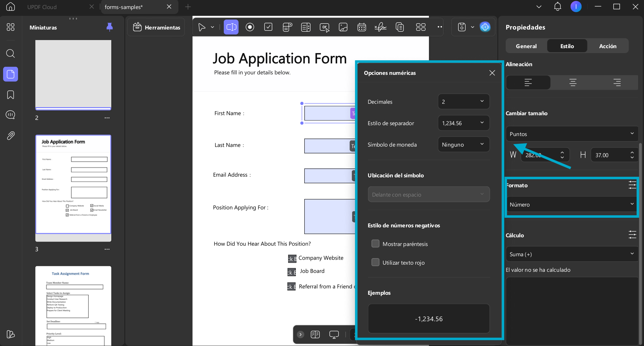Open the Formato settings sliders icon

pos(632,185)
